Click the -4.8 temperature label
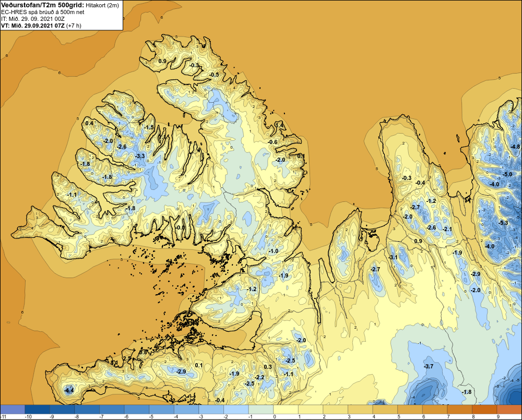Image resolution: width=522 pixels, height=420 pixels. click(x=515, y=147)
